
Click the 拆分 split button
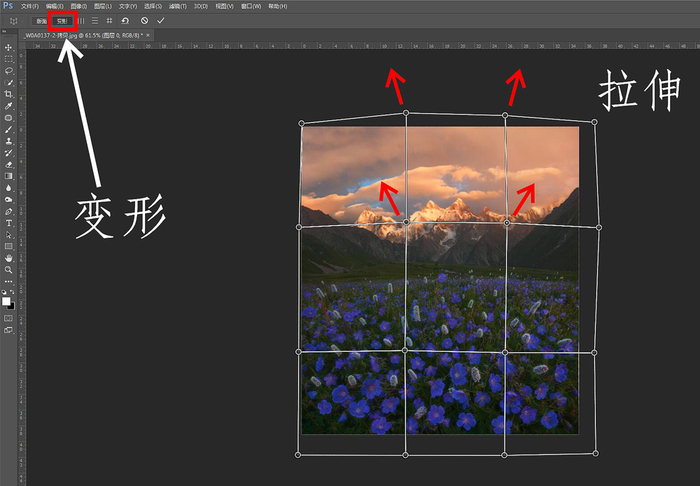40,20
